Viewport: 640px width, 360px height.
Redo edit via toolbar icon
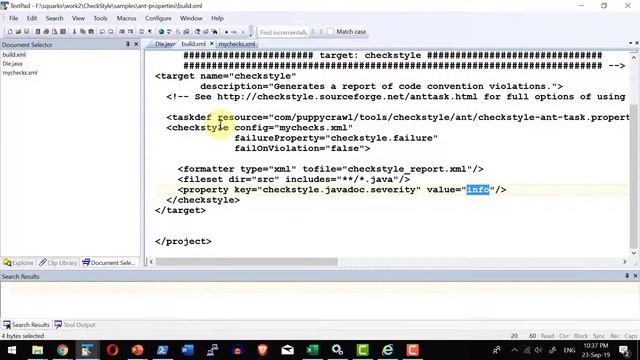[111, 31]
